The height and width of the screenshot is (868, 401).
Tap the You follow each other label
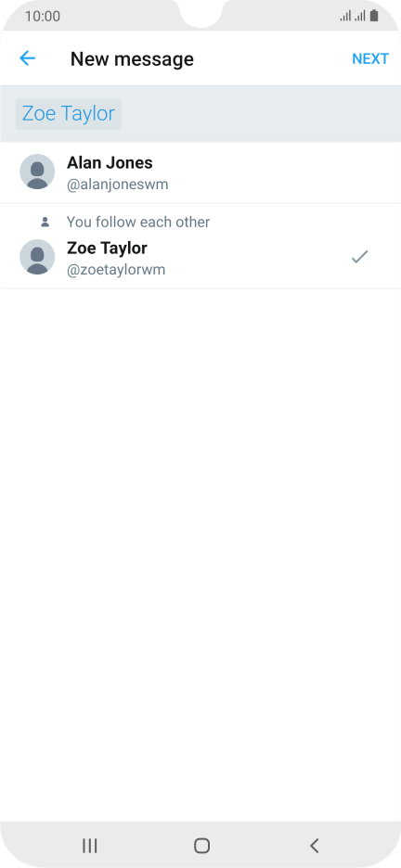click(x=138, y=222)
